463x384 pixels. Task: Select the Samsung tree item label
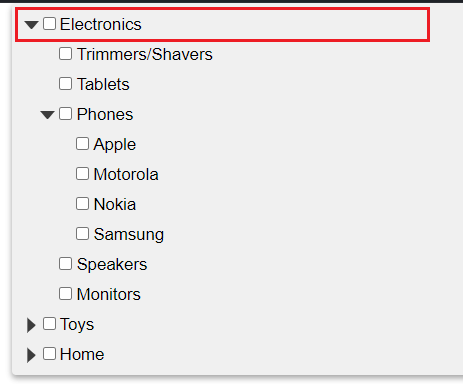129,235
